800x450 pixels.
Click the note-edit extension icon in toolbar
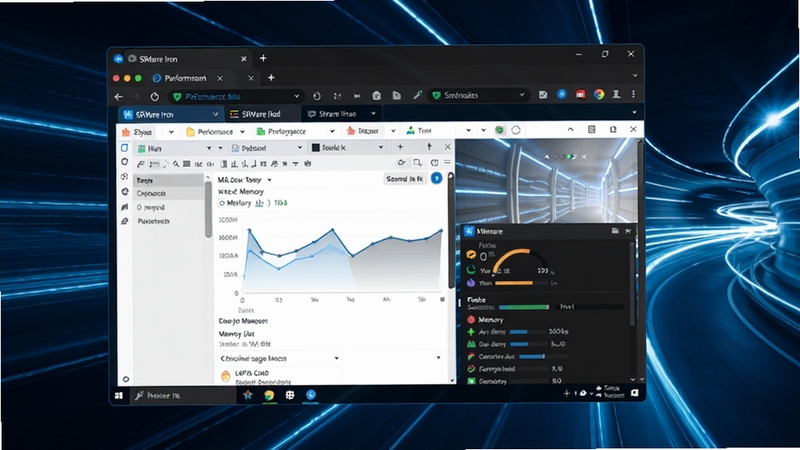(543, 95)
